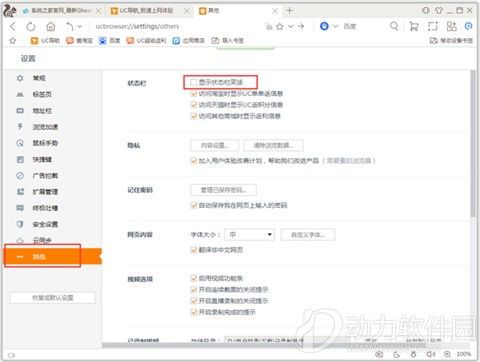The height and width of the screenshot is (362, 480).
Task: Click the skin icon in title bar
Action: (439, 11)
